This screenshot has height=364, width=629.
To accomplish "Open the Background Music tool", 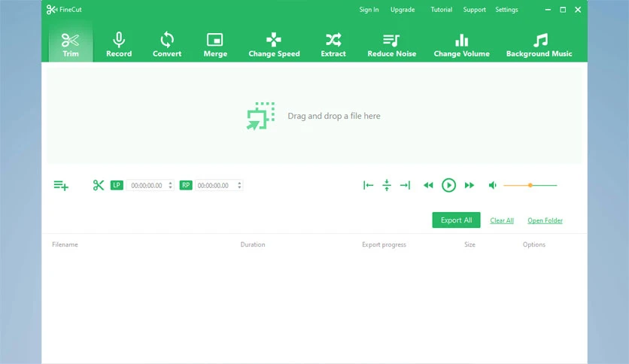I will [539, 44].
